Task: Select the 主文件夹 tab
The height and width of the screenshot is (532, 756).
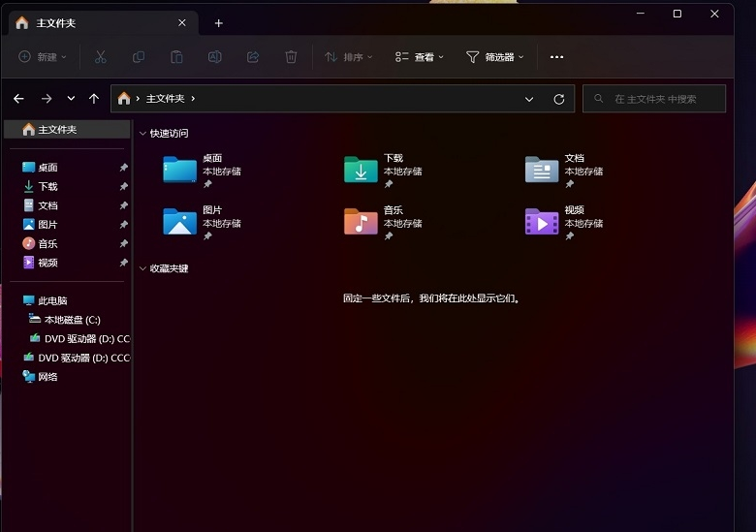Action: [x=104, y=23]
